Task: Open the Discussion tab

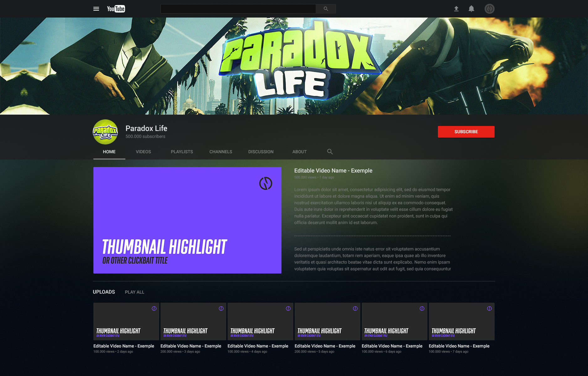Action: pyautogui.click(x=261, y=152)
